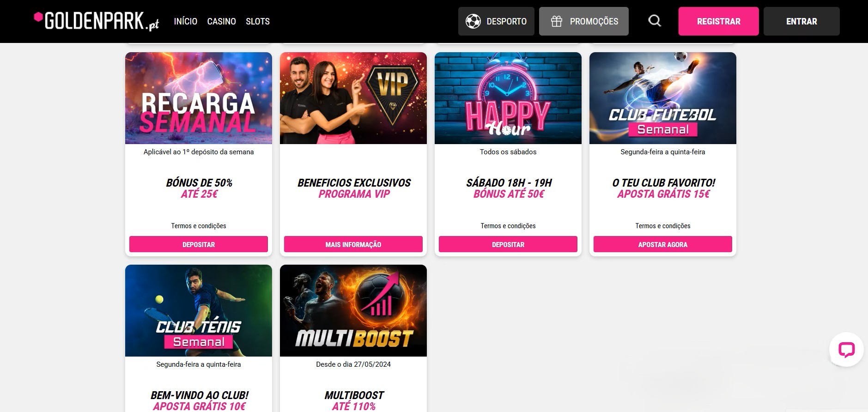Screen dimensions: 868x412
Task: Click the Entrar login button
Action: pyautogui.click(x=801, y=21)
